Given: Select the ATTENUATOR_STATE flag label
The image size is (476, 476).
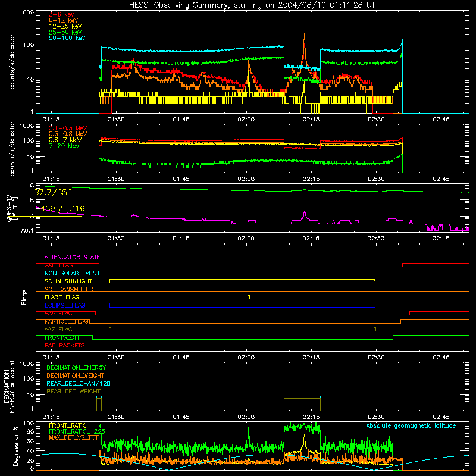Looking at the screenshot, I should coord(72,257).
